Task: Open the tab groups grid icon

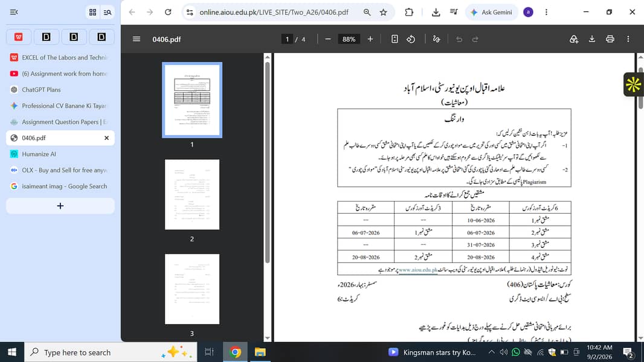Action: pos(93,12)
